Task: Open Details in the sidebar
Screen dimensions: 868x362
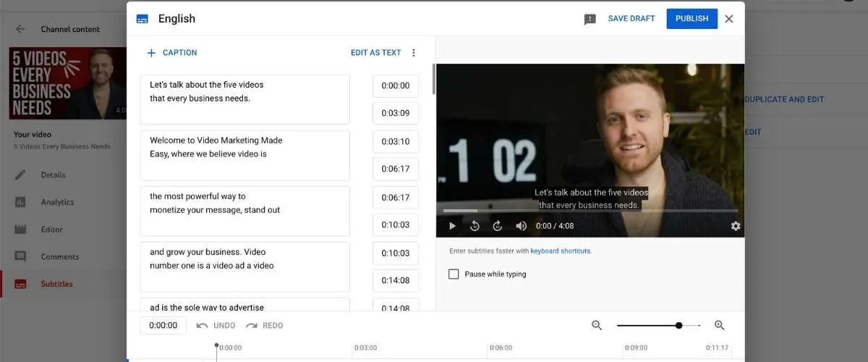Action: (53, 174)
